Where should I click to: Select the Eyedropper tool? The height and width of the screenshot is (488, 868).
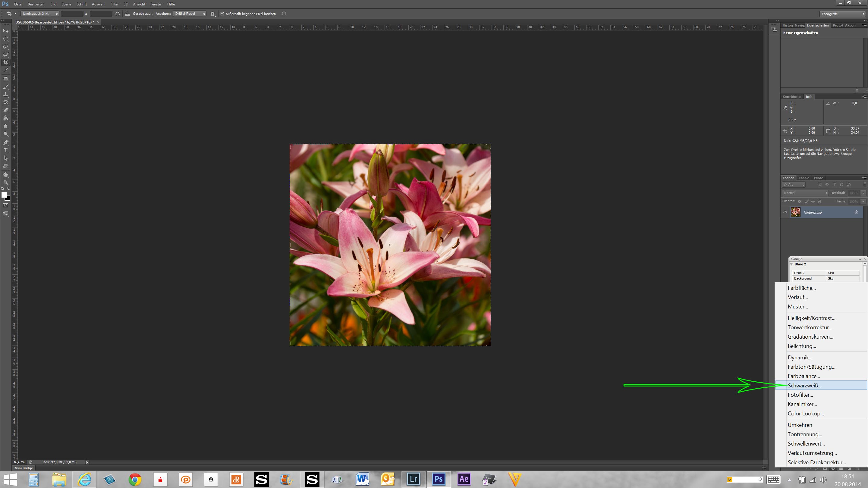(6, 70)
